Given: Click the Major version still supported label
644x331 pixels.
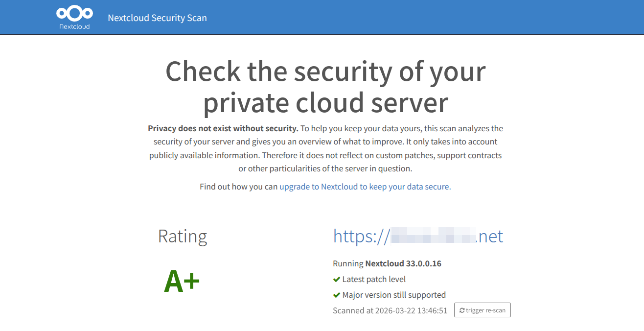Looking at the screenshot, I should pos(394,295).
